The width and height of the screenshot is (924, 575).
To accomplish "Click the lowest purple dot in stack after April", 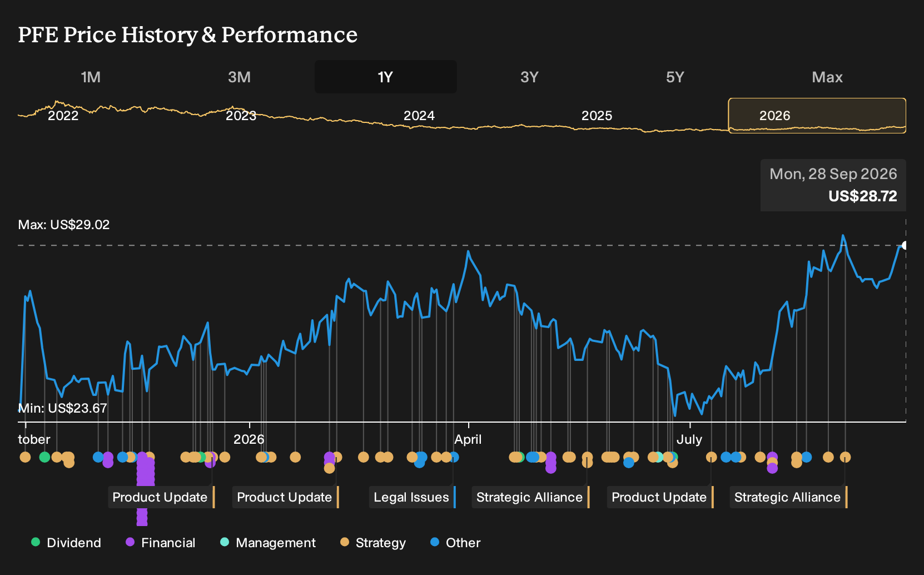I will click(551, 468).
